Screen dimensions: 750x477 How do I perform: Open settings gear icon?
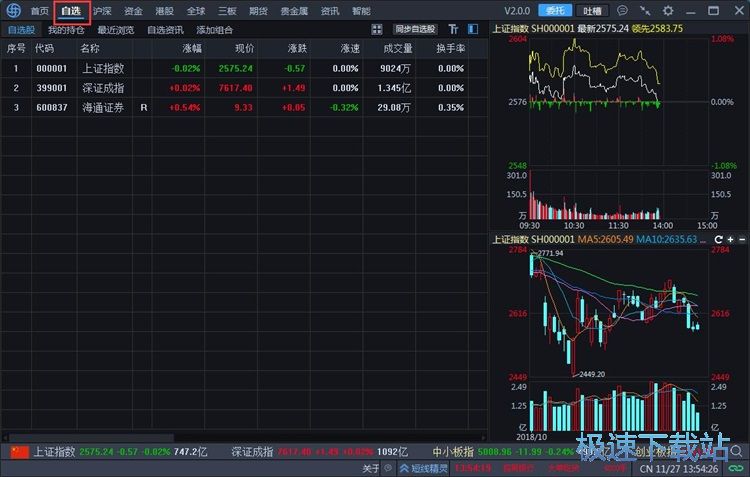click(x=668, y=10)
